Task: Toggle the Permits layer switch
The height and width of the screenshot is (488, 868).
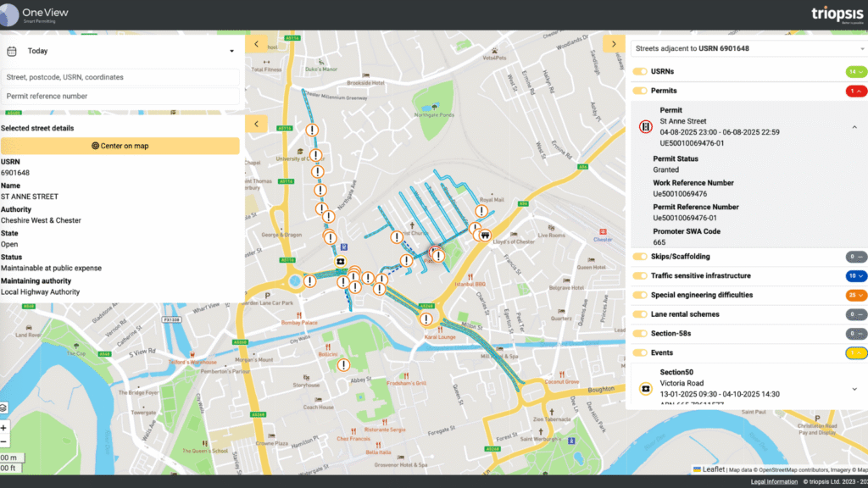Action: coord(640,91)
